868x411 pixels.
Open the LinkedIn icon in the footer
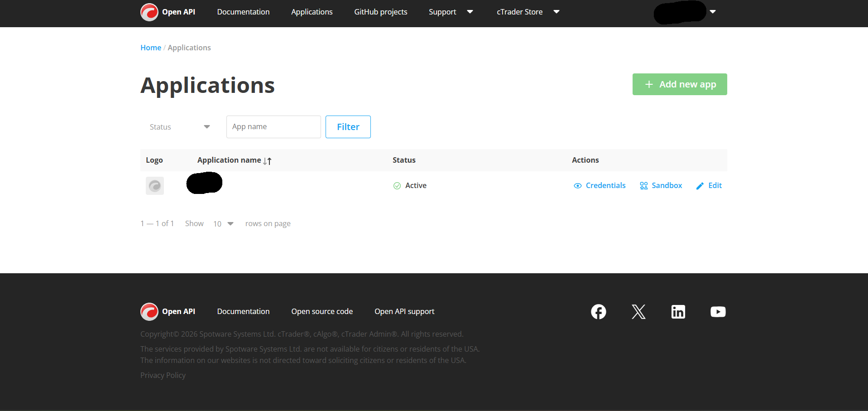coord(678,312)
